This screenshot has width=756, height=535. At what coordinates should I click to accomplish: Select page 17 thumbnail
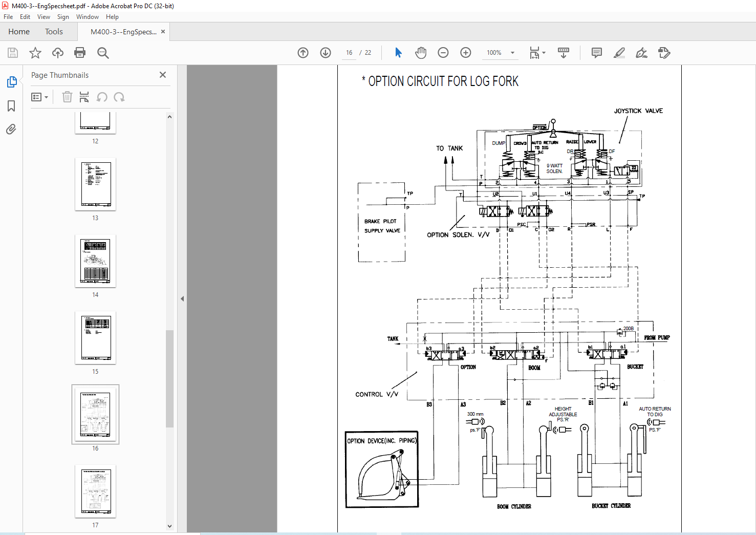tap(96, 491)
